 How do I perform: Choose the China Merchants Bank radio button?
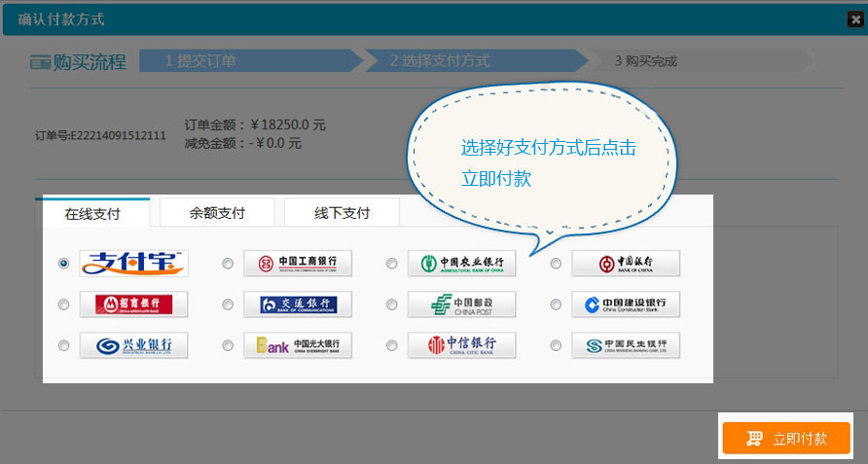tap(64, 304)
